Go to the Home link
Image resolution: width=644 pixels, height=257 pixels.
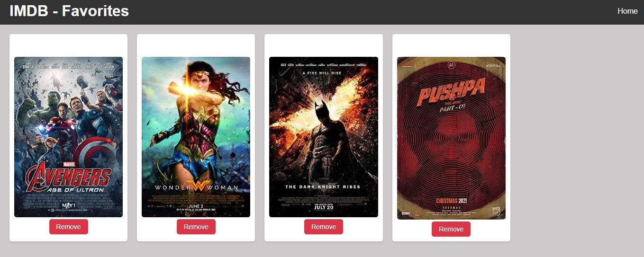627,11
